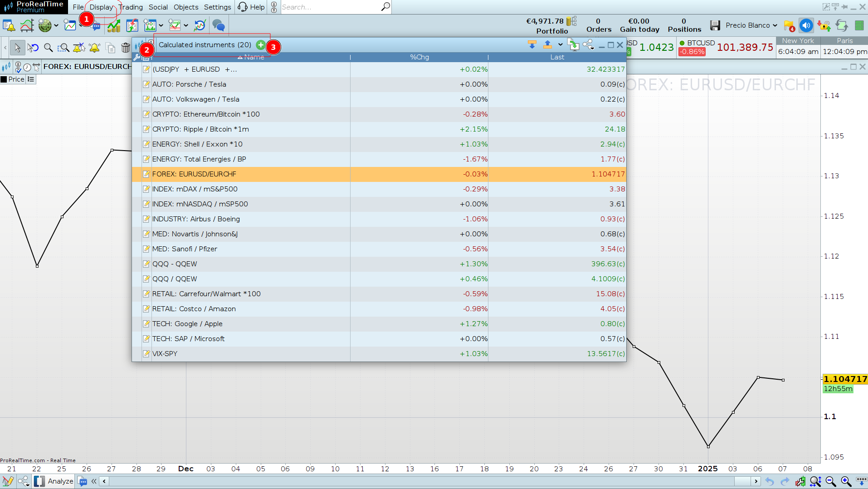Open the Precio Blanco workspace dropdown

pos(751,25)
